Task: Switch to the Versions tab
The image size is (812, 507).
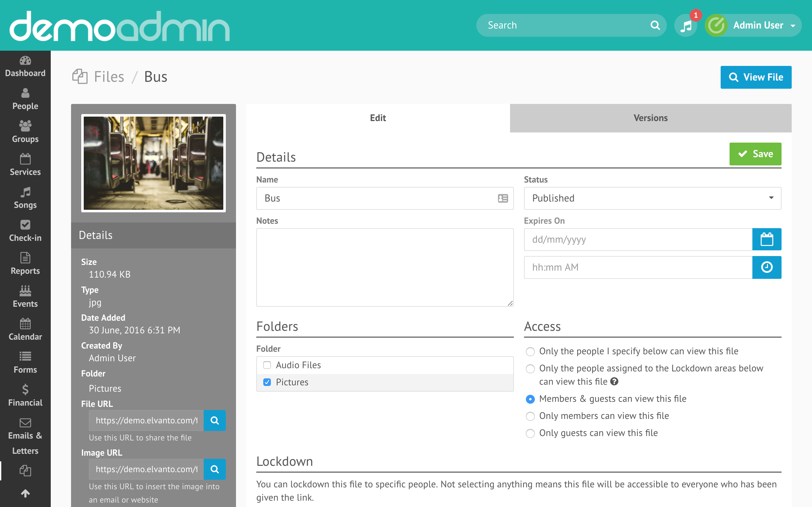Action: tap(650, 118)
